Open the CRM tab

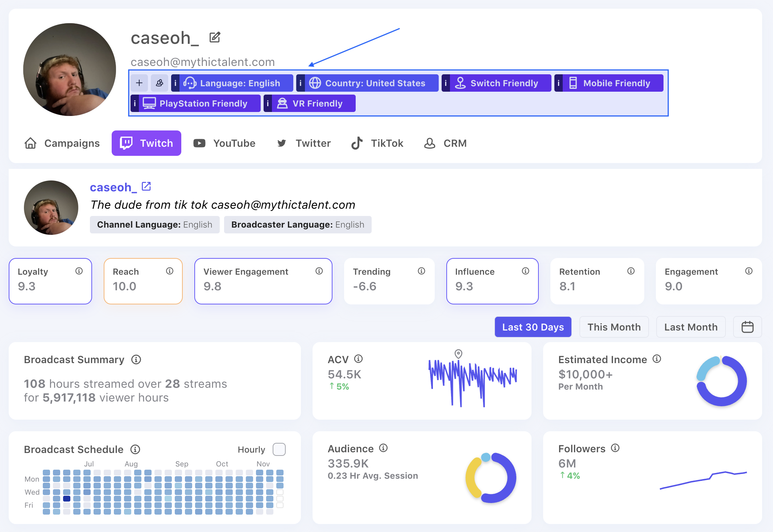coord(445,143)
